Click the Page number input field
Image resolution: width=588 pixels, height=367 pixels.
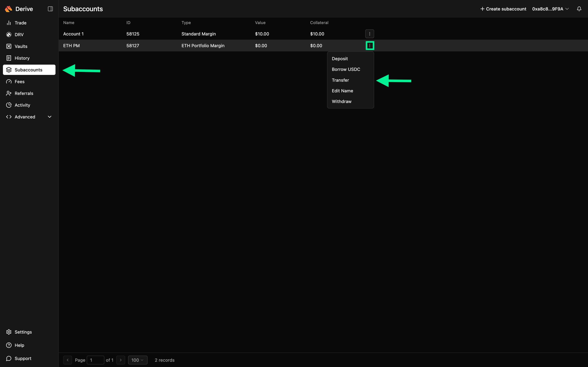click(95, 360)
